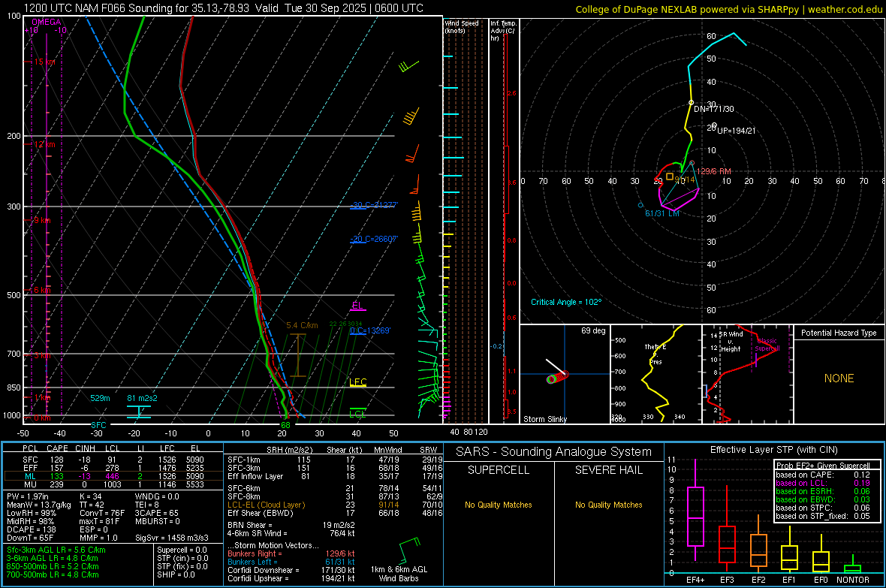Screen dimensions: 886x588
Task: Click the '12 km' height marker
Action: (x=44, y=144)
